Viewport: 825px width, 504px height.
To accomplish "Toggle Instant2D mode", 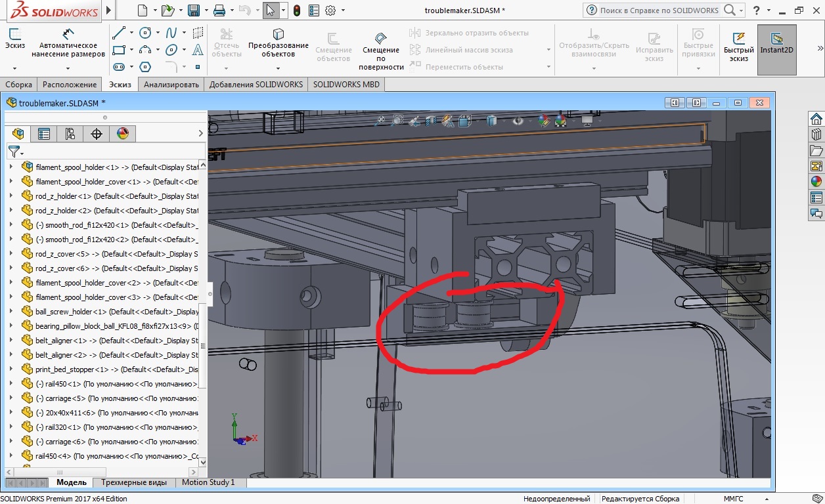I will pyautogui.click(x=776, y=44).
